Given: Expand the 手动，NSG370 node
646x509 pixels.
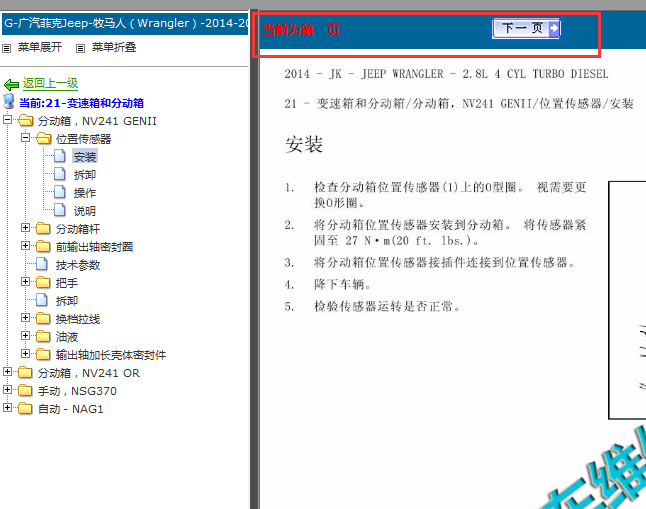Looking at the screenshot, I should point(7,389).
